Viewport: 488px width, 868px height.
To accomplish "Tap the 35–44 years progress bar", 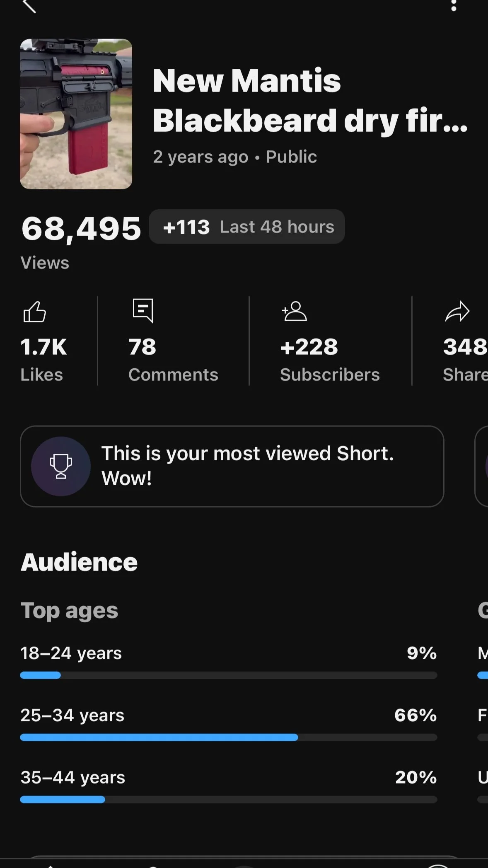I will (229, 800).
